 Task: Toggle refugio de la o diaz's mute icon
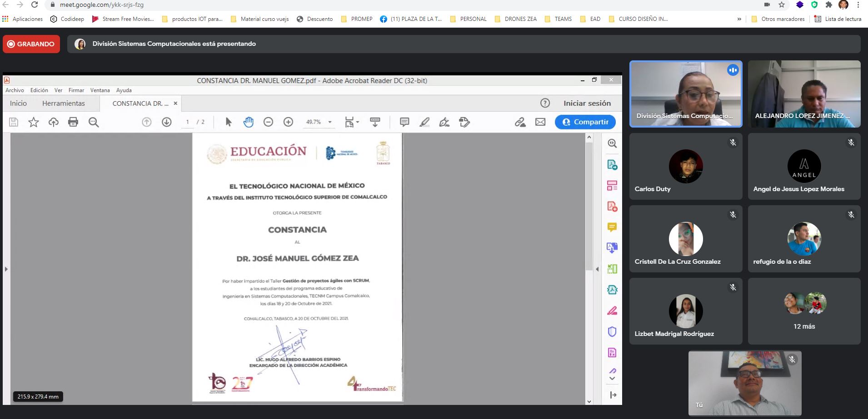pos(851,215)
